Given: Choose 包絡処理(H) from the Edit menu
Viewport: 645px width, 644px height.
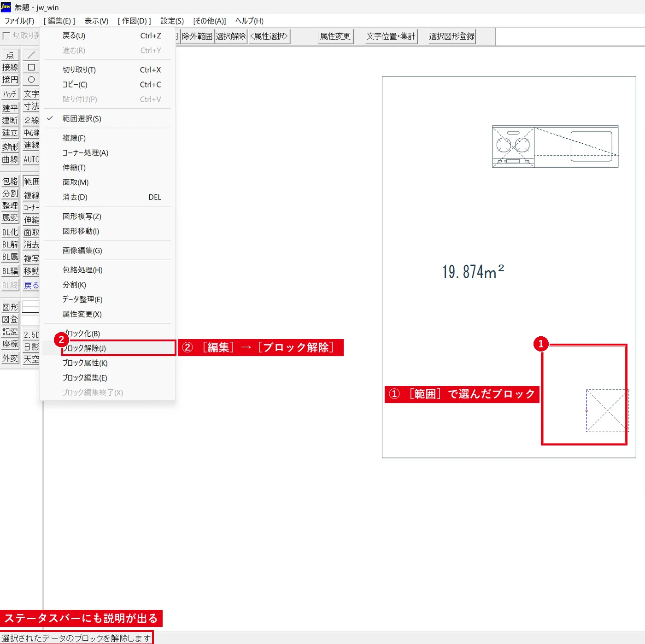Looking at the screenshot, I should 107,270.
